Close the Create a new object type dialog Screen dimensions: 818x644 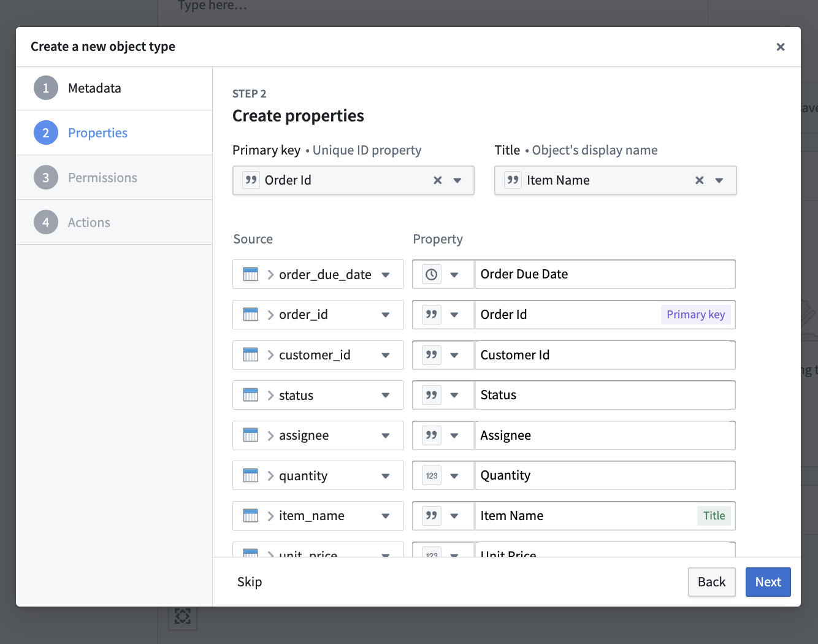click(781, 47)
